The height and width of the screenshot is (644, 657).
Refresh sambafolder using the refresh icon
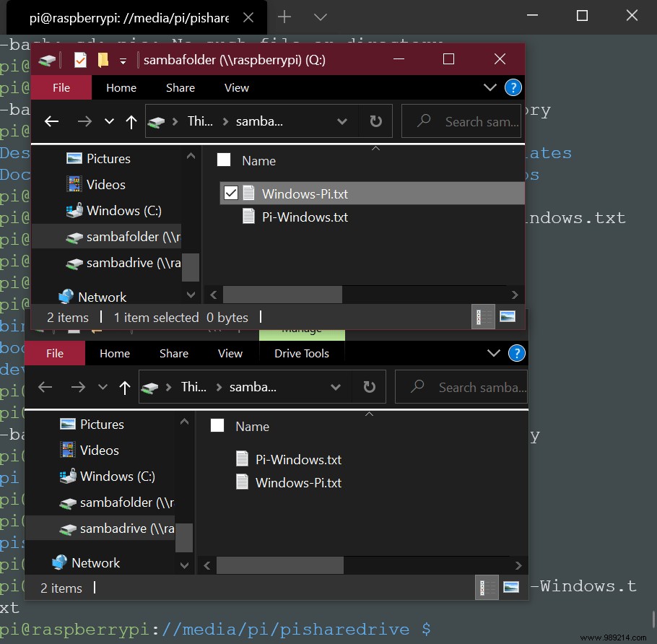[x=375, y=121]
